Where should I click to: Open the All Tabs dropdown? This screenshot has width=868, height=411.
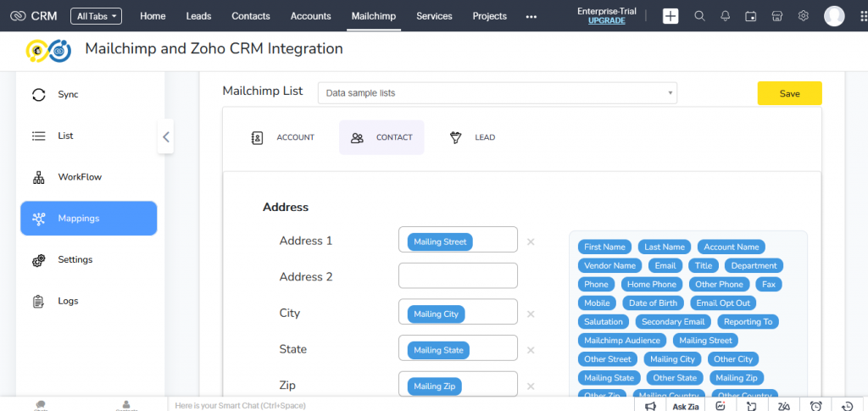(x=97, y=16)
